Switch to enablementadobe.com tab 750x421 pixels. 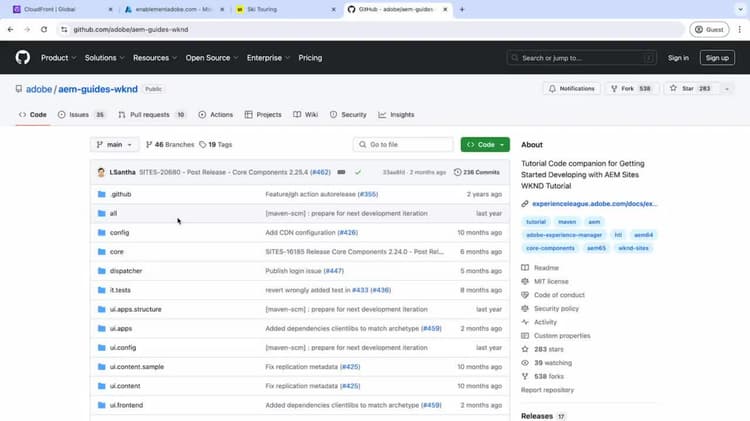(173, 9)
